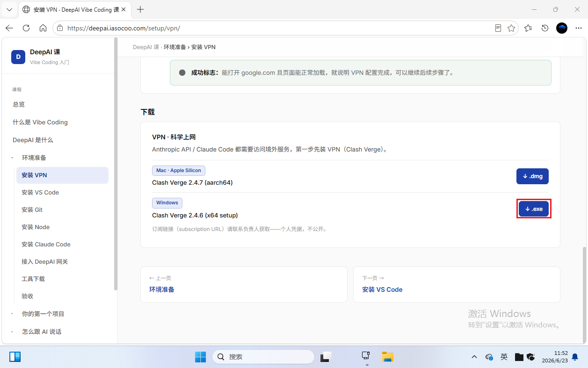Viewport: 588px width, 368px height.
Task: Click the cloud sync tray icon
Action: pos(489,357)
